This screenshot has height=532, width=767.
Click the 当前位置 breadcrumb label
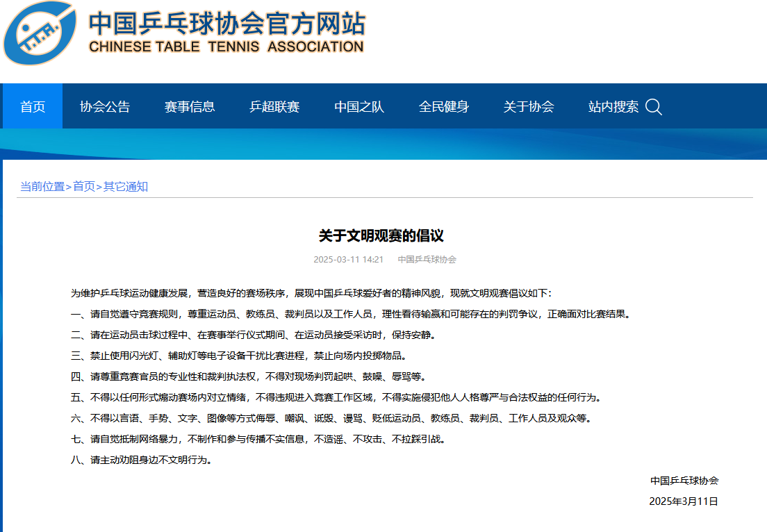coord(42,186)
